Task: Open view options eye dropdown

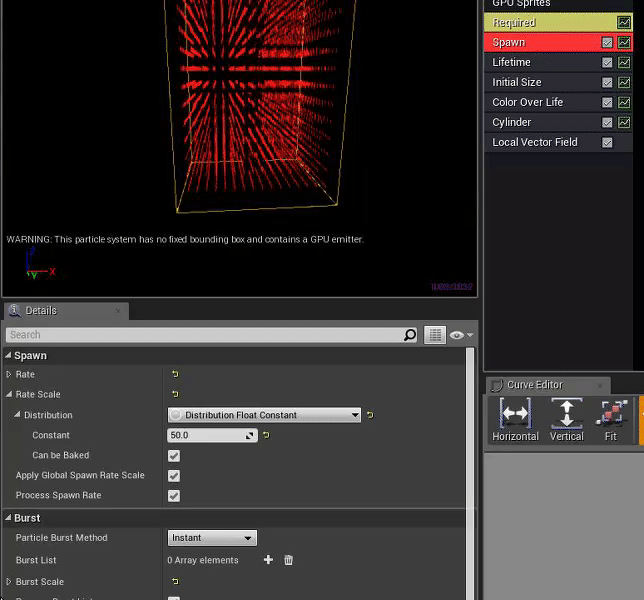Action: 461,335
